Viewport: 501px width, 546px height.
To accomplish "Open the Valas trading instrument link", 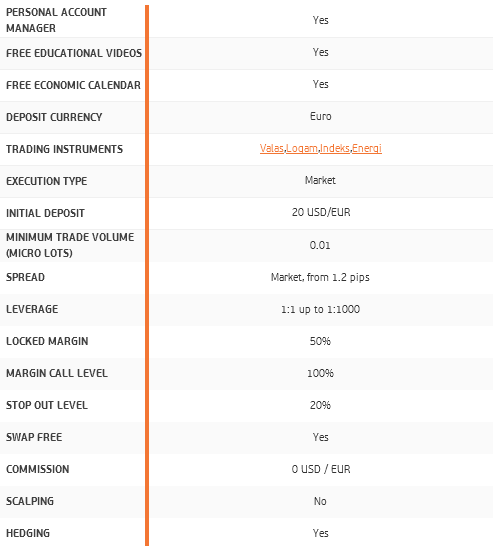I will coord(272,148).
